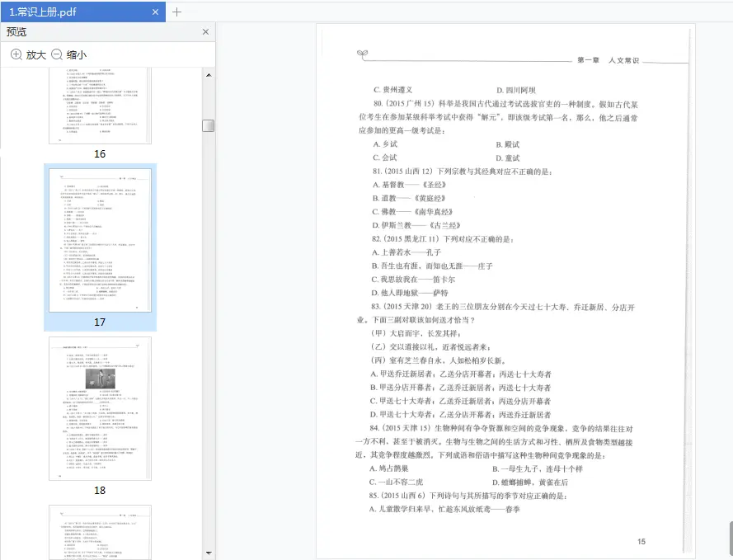Click the 预览 panel title
Screen dimensions: 733x560
pyautogui.click(x=16, y=32)
